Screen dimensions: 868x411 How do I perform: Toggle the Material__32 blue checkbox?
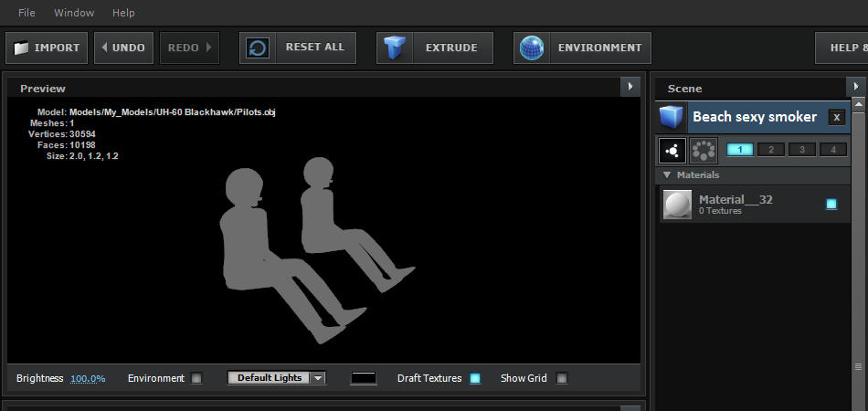[x=831, y=204]
